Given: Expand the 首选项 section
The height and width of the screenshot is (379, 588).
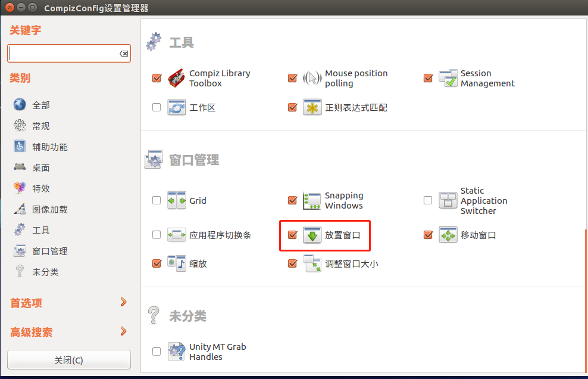Looking at the screenshot, I should 26,303.
